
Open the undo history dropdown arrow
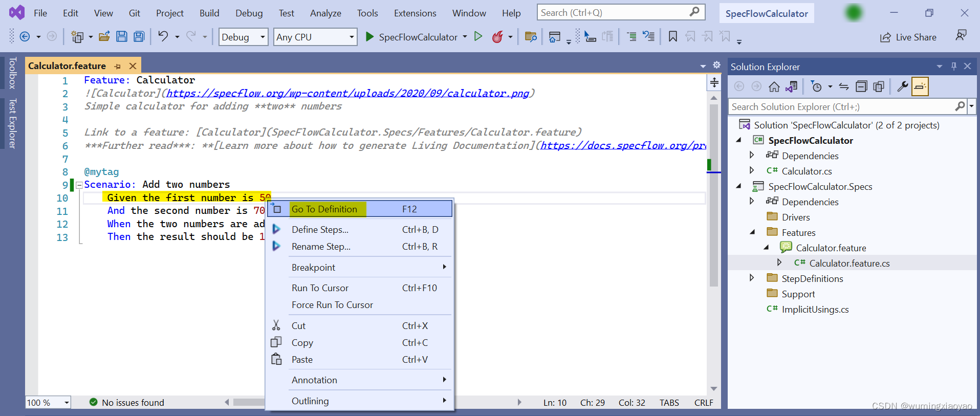pyautogui.click(x=177, y=37)
